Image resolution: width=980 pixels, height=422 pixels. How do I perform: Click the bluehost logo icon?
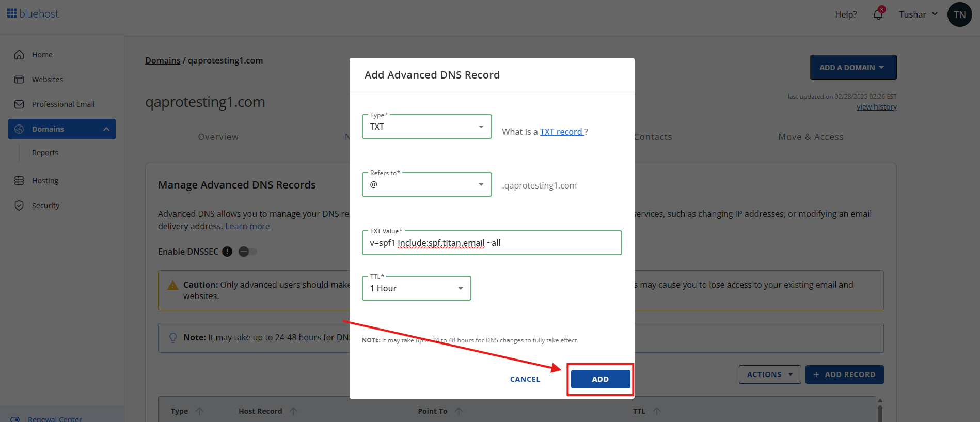pyautogui.click(x=11, y=13)
